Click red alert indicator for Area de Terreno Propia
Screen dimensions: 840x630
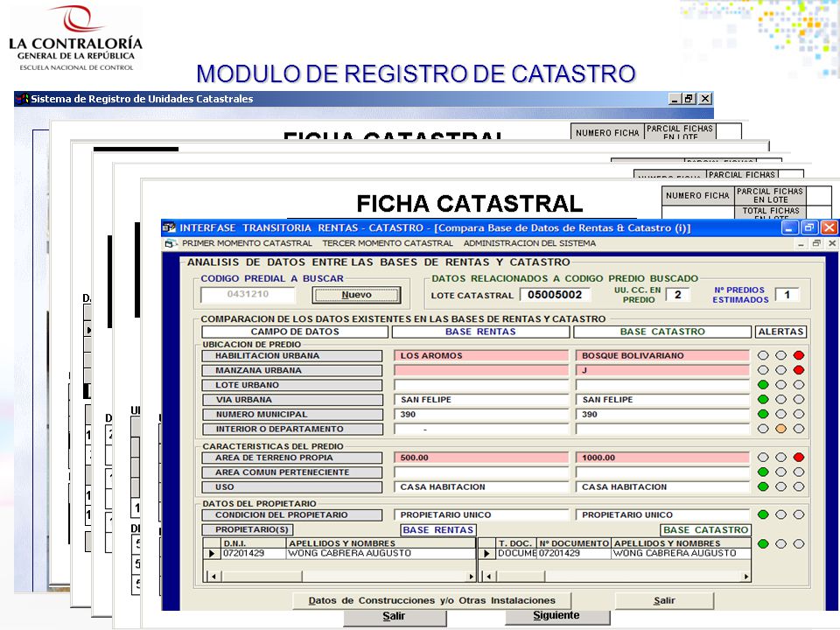point(799,458)
